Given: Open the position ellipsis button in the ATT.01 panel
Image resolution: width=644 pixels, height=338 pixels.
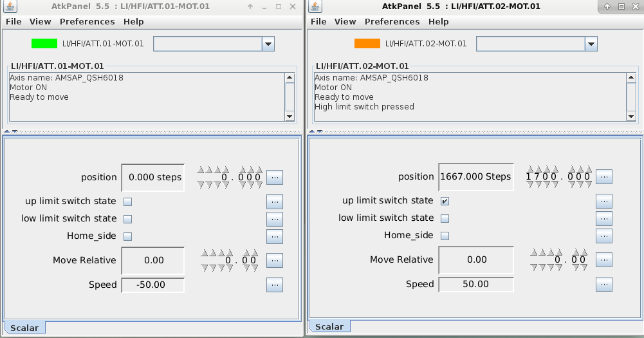Looking at the screenshot, I should pyautogui.click(x=275, y=177).
